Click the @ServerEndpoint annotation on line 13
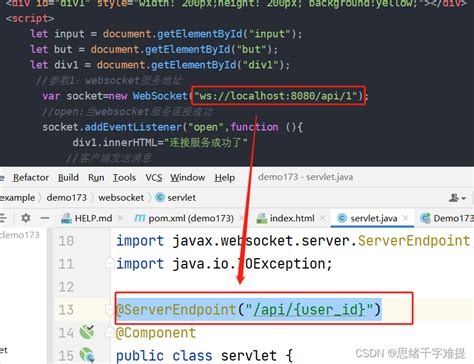 (248, 310)
